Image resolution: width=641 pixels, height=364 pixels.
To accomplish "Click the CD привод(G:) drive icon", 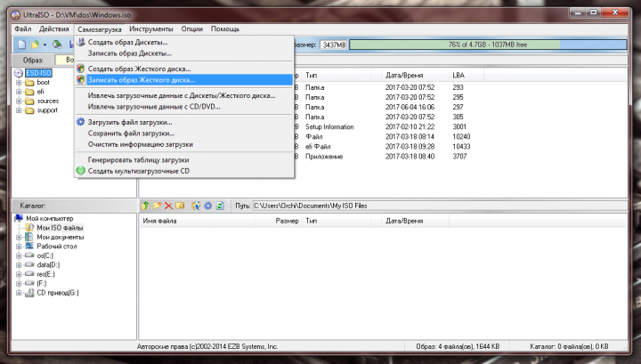I will point(29,293).
